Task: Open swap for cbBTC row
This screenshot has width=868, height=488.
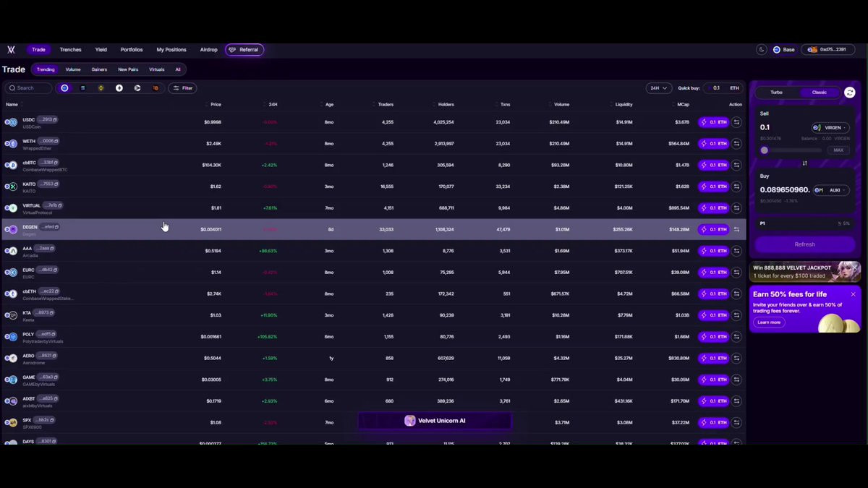Action: [736, 165]
